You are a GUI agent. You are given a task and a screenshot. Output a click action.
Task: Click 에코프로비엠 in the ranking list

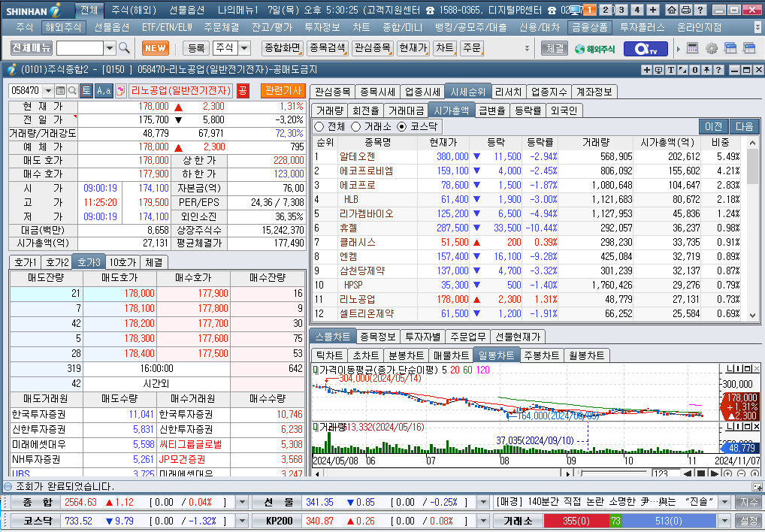pos(367,171)
